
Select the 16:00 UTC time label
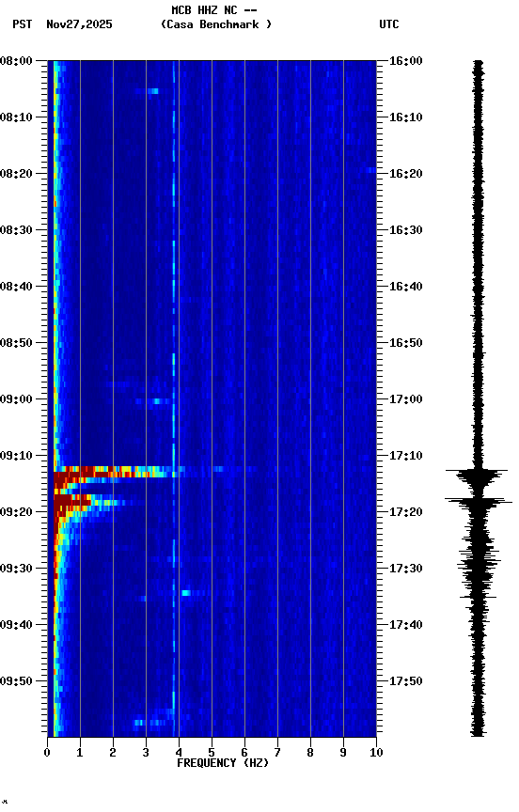tap(406, 61)
